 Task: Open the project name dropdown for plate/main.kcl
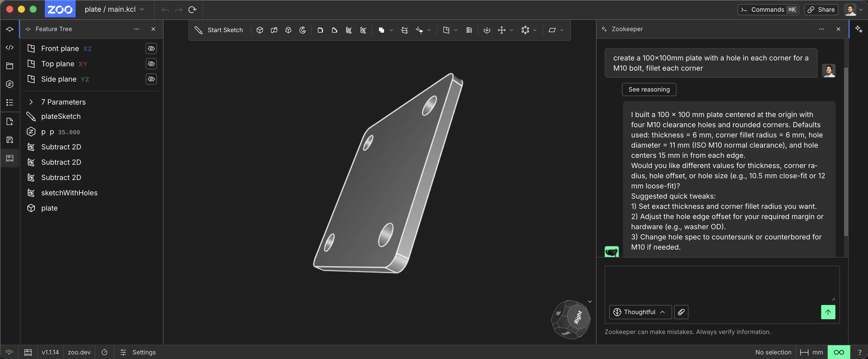point(142,9)
